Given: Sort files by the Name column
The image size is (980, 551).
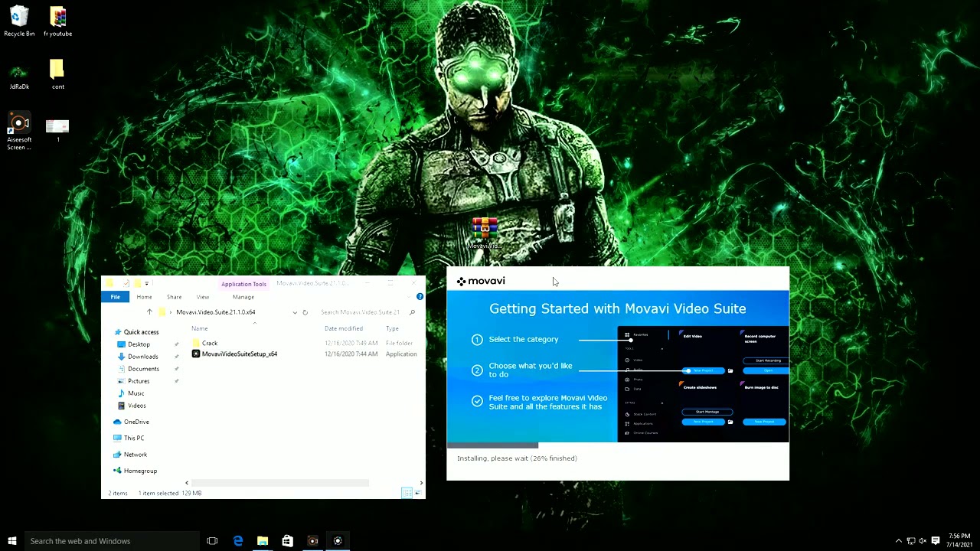Looking at the screenshot, I should click(199, 328).
